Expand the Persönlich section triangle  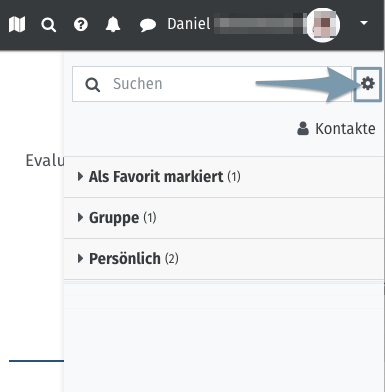click(x=80, y=258)
